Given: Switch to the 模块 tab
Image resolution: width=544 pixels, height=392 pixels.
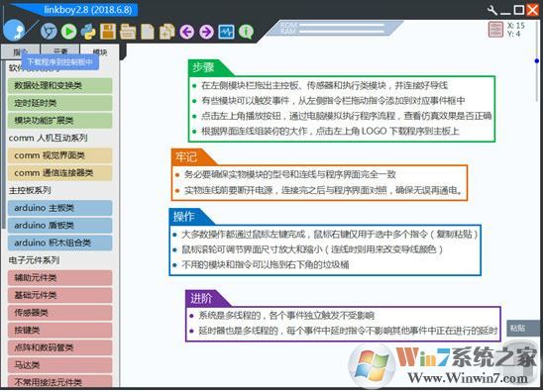Looking at the screenshot, I should 99,51.
